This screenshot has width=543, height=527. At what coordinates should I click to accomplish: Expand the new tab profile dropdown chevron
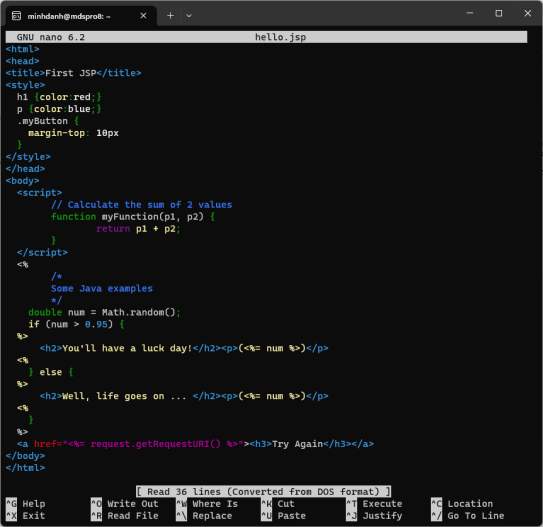tap(189, 16)
